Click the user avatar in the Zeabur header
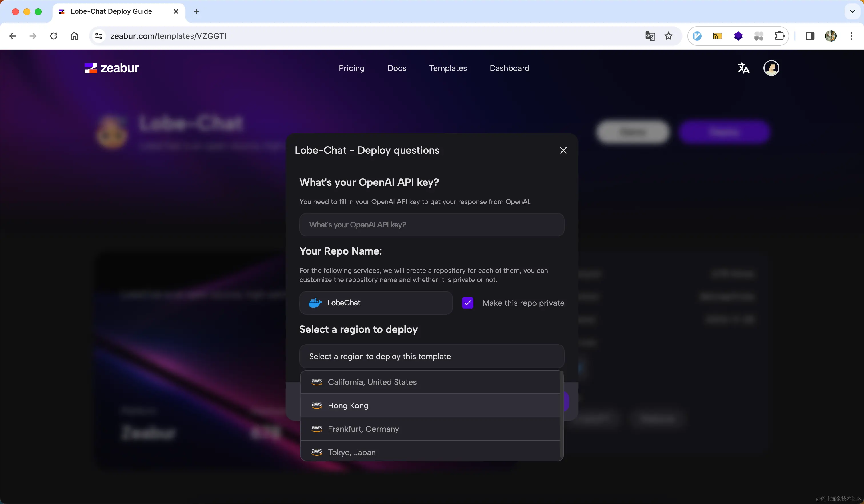 tap(771, 68)
